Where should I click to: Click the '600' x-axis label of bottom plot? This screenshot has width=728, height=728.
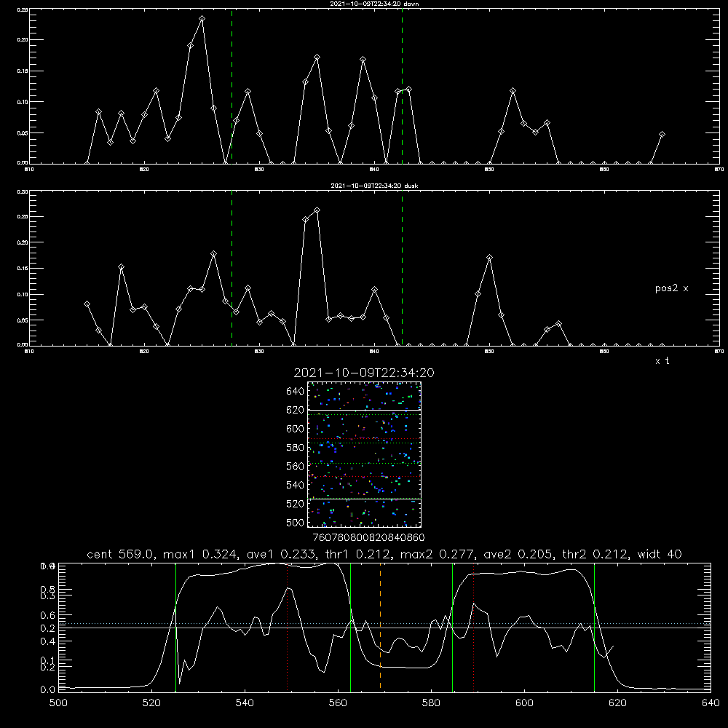click(x=525, y=703)
